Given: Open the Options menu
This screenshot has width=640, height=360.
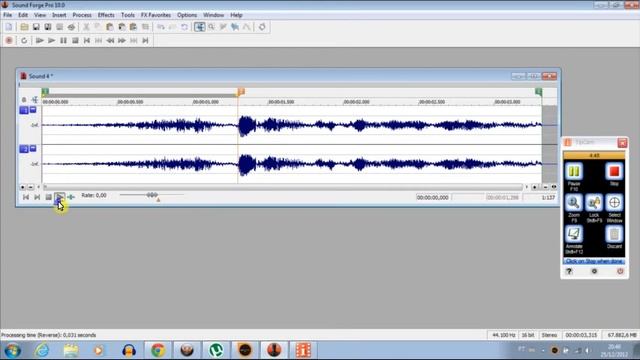Looking at the screenshot, I should (x=187, y=15).
